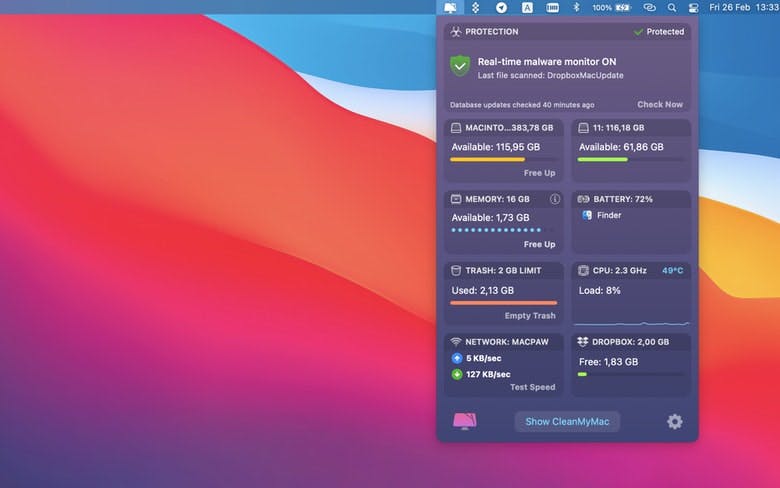Screen dimensions: 780x488
Task: Click 'BATTERY: 72%' header
Action: (623, 199)
